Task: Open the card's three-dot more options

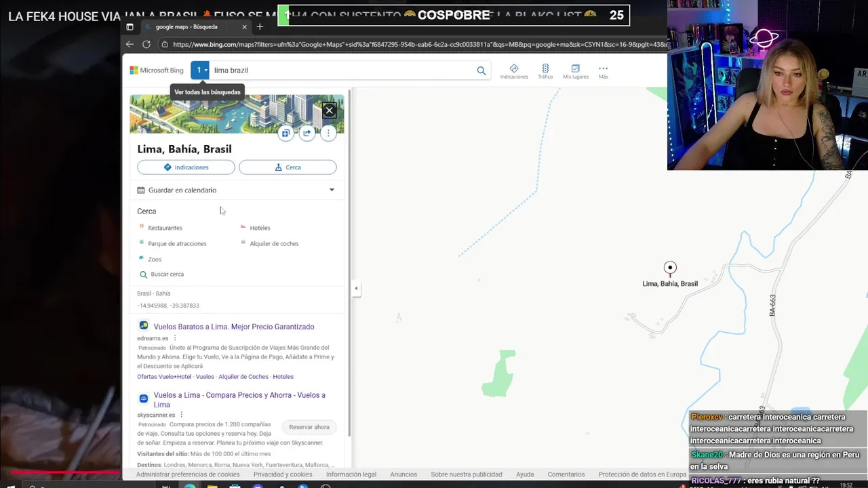Action: (x=328, y=134)
